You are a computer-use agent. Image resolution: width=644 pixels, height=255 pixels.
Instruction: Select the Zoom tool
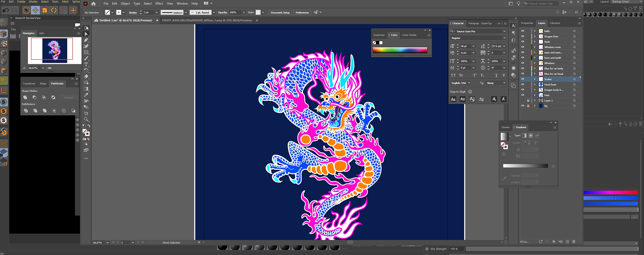pyautogui.click(x=86, y=120)
